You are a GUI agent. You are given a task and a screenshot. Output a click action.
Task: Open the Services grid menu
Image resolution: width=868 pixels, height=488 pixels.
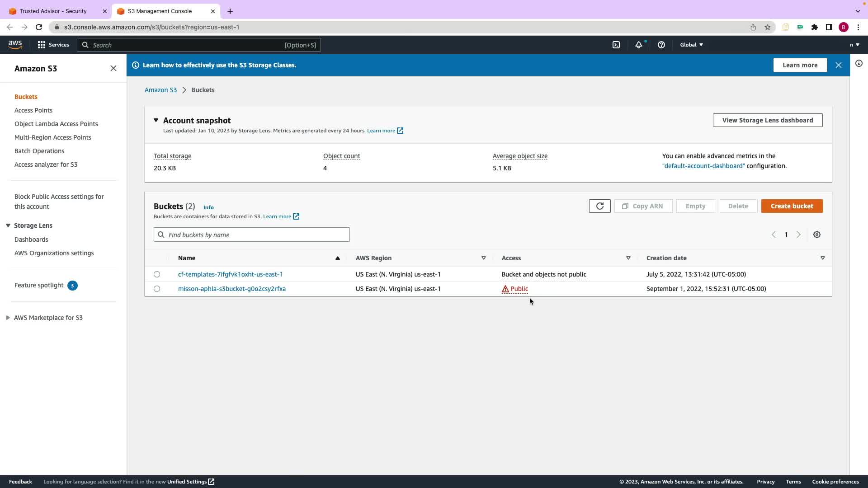coord(53,45)
